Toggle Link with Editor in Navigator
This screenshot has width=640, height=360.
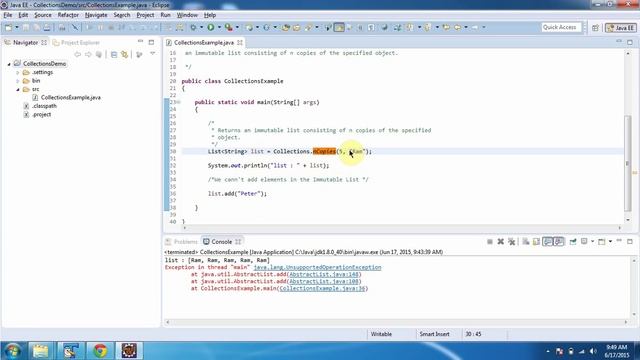[x=124, y=54]
